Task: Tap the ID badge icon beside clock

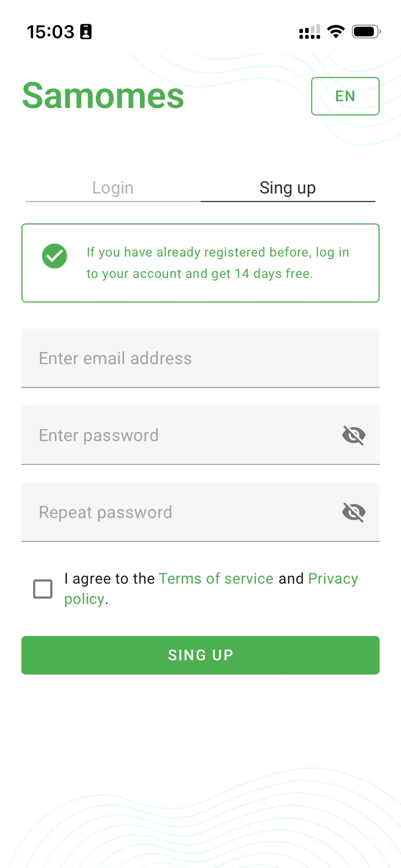Action: point(86,32)
